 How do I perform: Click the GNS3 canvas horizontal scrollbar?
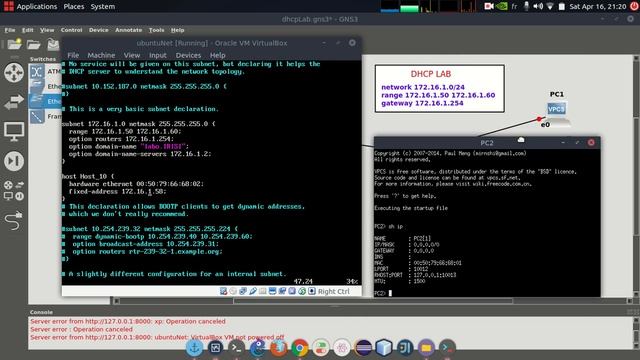[373, 301]
